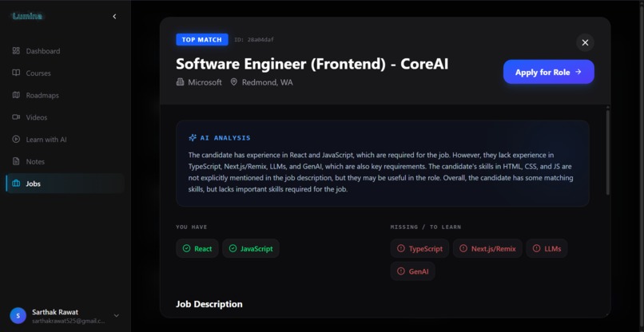Click the Microsoft building icon

[x=180, y=82]
